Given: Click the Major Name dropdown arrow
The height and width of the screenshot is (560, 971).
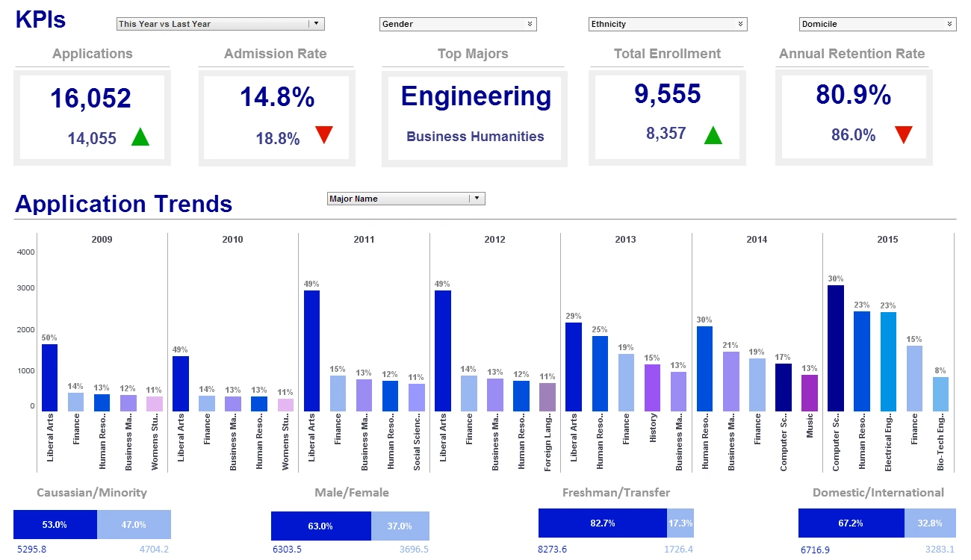Looking at the screenshot, I should coord(477,198).
